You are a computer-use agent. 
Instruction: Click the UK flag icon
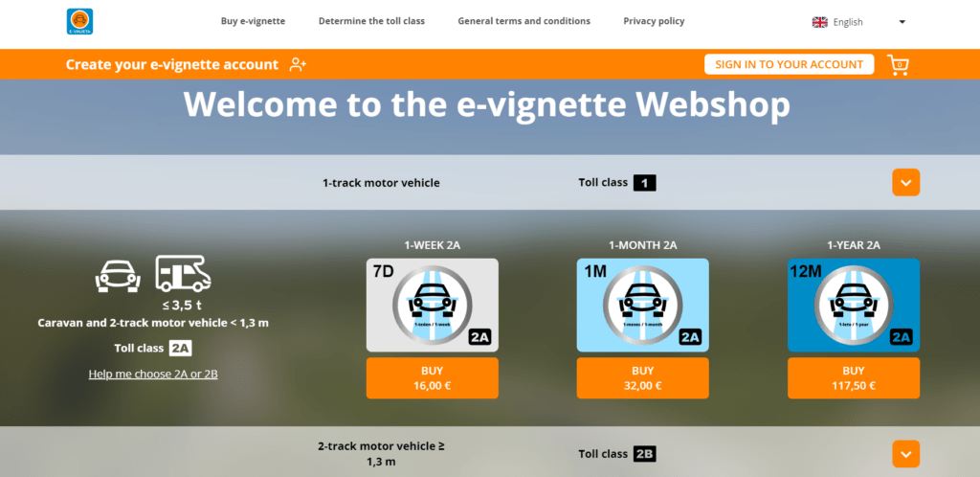tap(819, 22)
